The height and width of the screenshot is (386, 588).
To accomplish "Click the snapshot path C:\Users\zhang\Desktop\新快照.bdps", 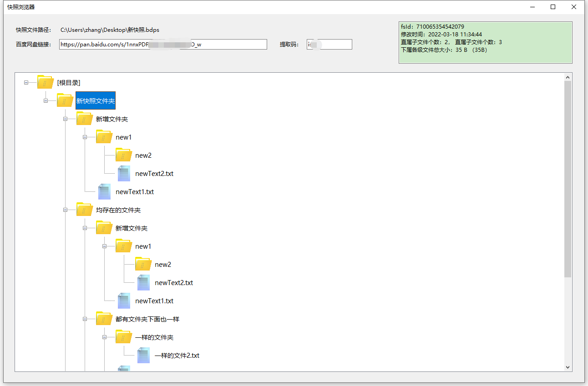I will pyautogui.click(x=110, y=30).
